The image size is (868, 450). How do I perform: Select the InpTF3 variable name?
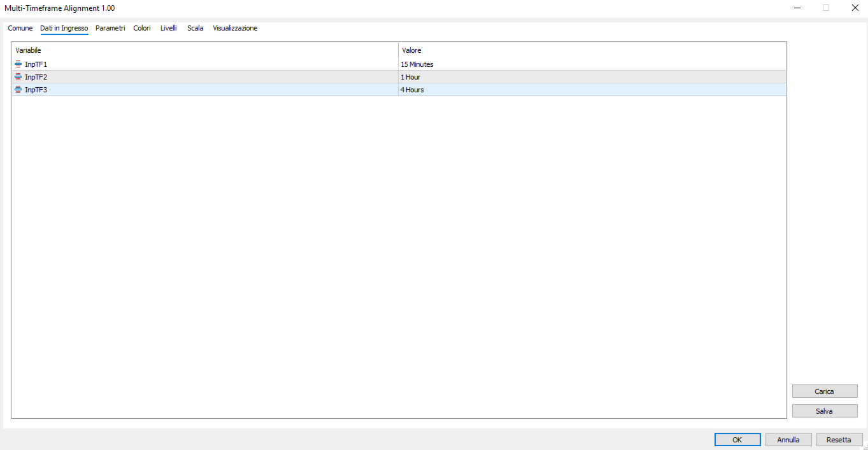pos(36,90)
